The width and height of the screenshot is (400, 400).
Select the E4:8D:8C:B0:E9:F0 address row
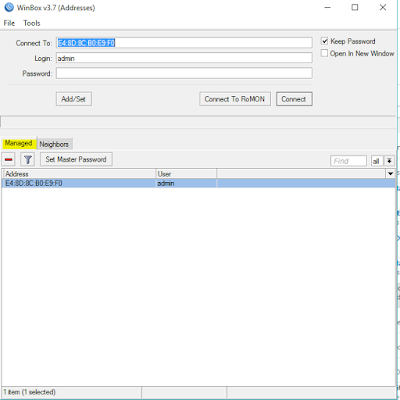pos(198,183)
